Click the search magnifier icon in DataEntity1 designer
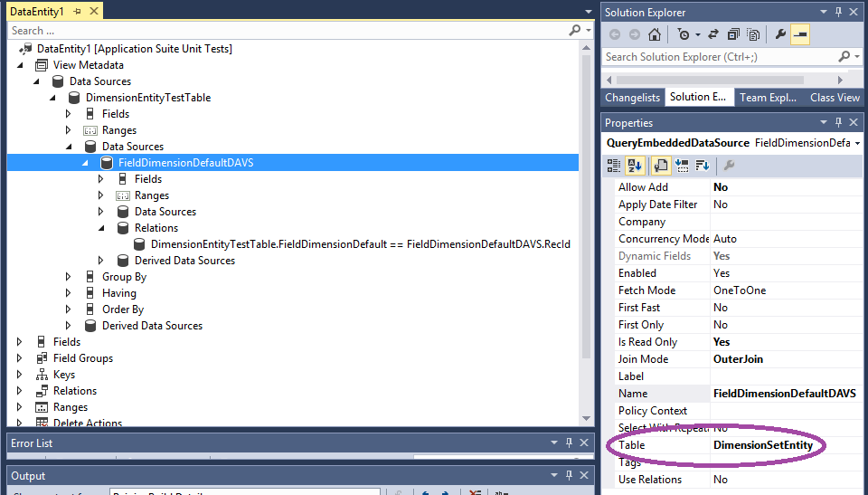This screenshot has height=495, width=868. [x=575, y=31]
